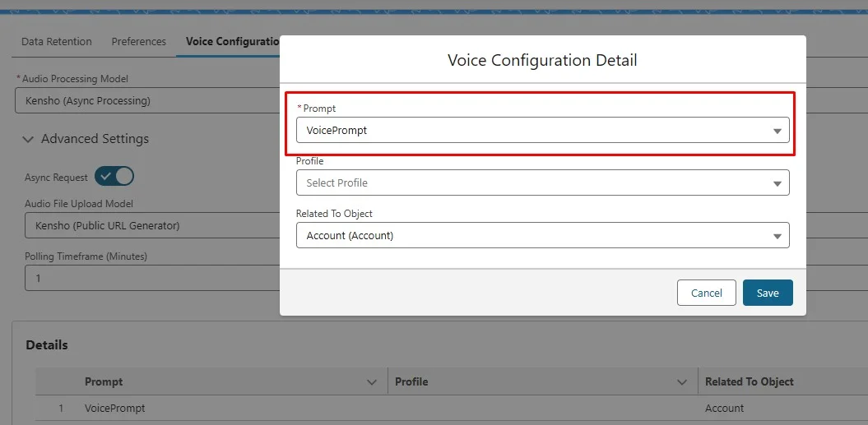Open the Select Profile dropdown
Screen dimensions: 868x425
point(542,182)
